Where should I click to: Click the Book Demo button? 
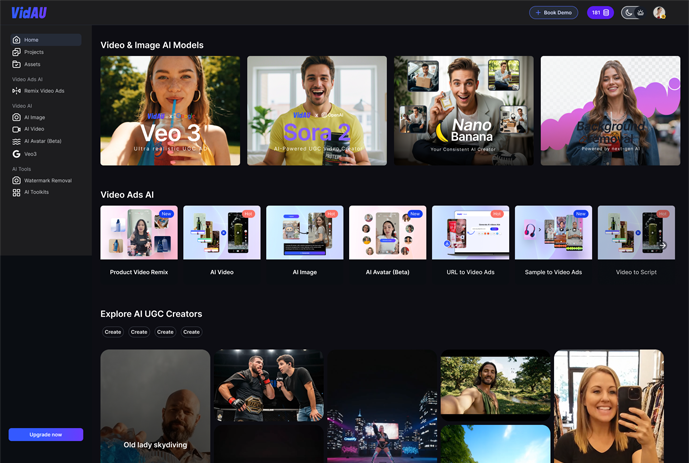pos(553,13)
